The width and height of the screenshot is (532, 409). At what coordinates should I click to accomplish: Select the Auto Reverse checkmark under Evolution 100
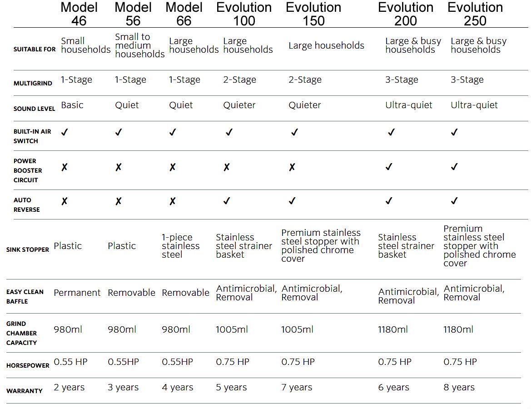(227, 201)
